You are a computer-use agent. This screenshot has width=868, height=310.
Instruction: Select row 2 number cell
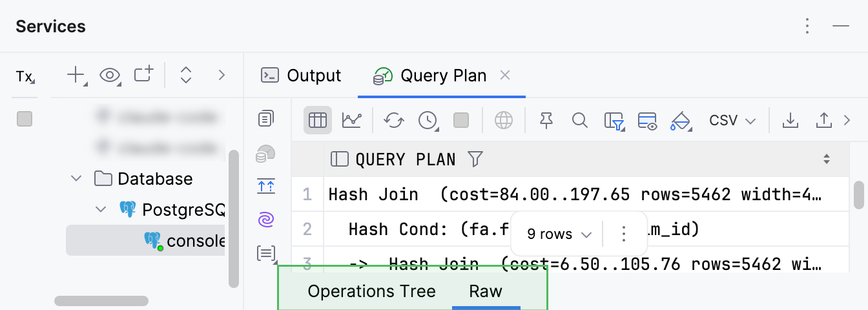point(307,229)
